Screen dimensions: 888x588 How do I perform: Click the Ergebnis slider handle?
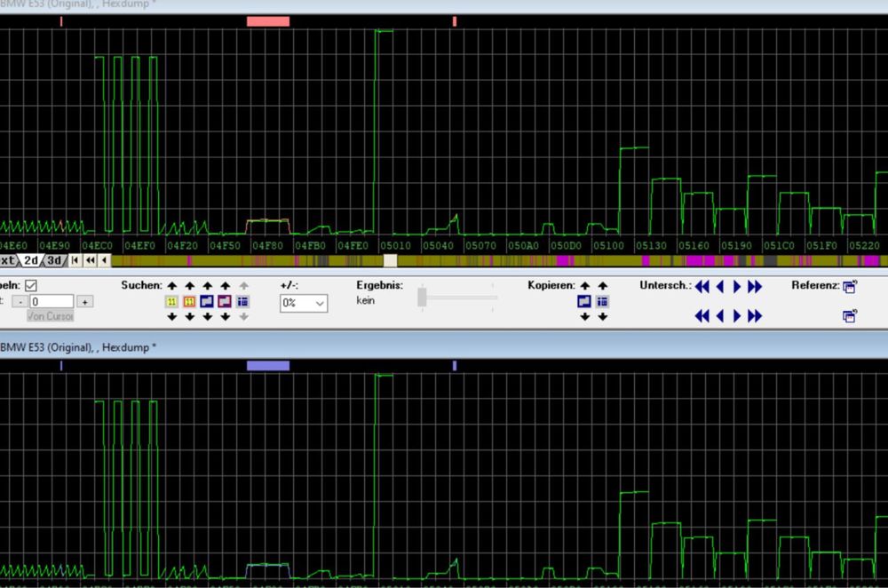422,298
